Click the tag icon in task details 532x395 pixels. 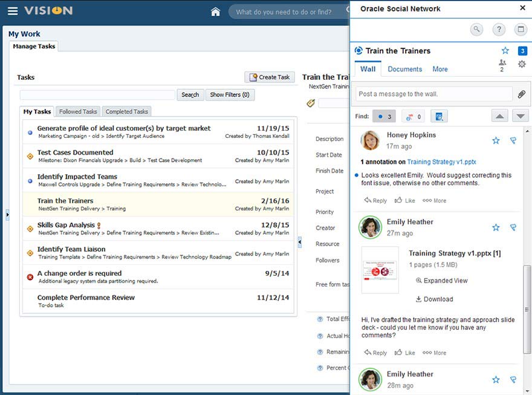[311, 103]
